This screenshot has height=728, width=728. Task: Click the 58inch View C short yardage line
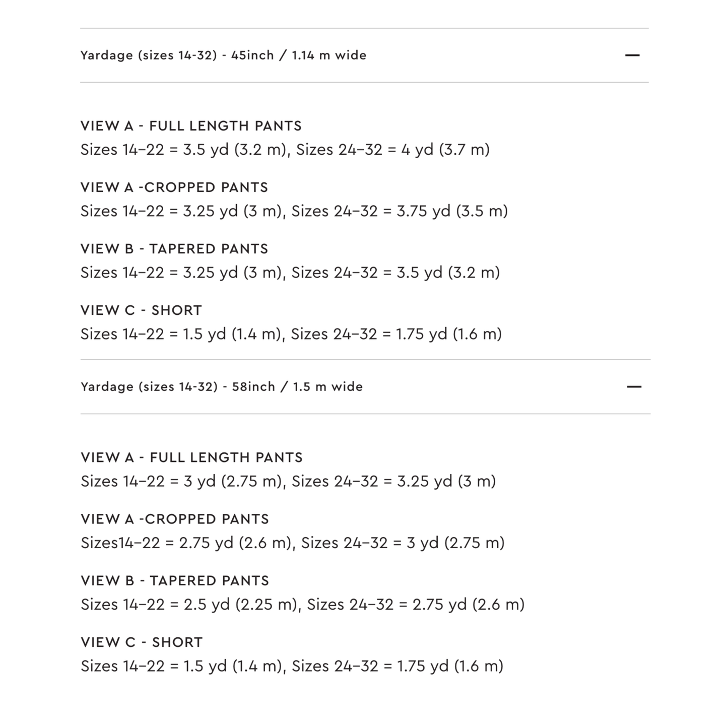[x=292, y=666]
